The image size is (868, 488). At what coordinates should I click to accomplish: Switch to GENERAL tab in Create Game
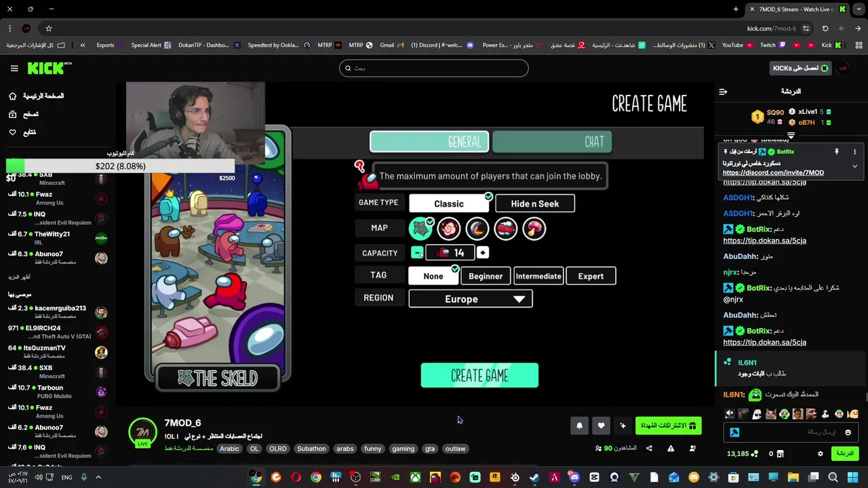coord(429,142)
